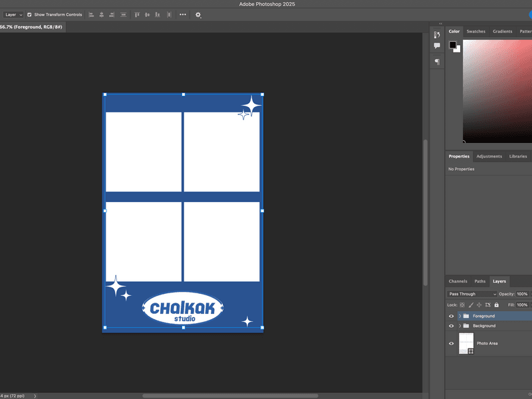Open the Layer auto-select dropdown
This screenshot has width=532, height=399.
[13, 15]
